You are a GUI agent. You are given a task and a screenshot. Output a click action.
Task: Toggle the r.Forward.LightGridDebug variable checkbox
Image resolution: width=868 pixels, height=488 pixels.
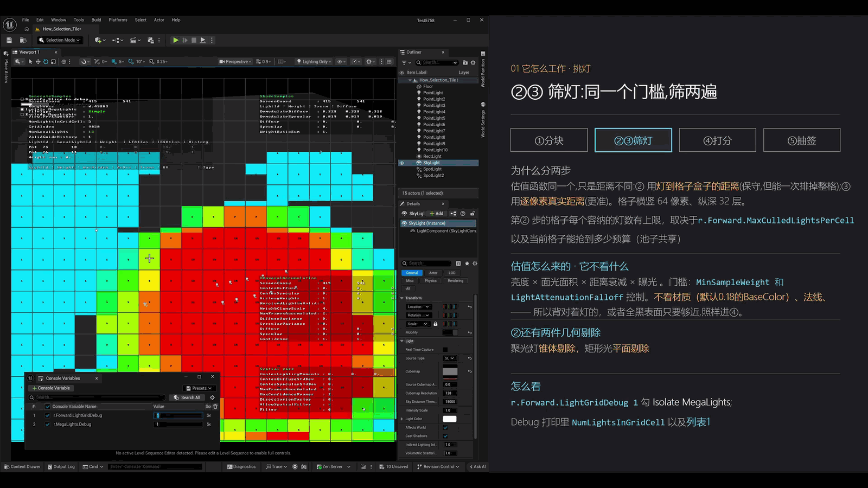48,415
